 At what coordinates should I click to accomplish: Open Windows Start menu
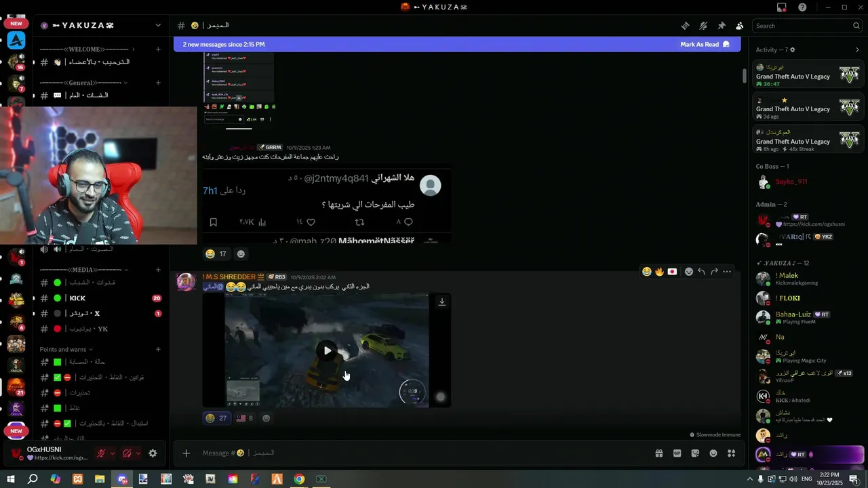tap(11, 479)
